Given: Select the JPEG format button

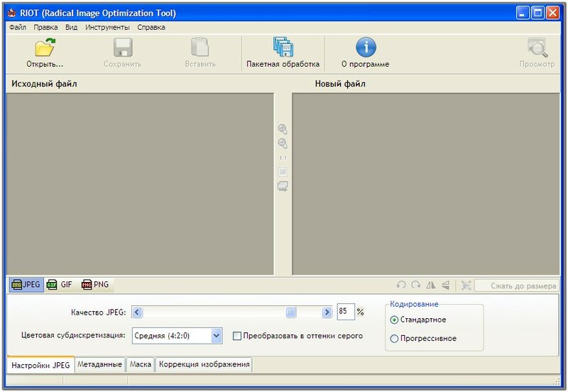Looking at the screenshot, I should (26, 285).
